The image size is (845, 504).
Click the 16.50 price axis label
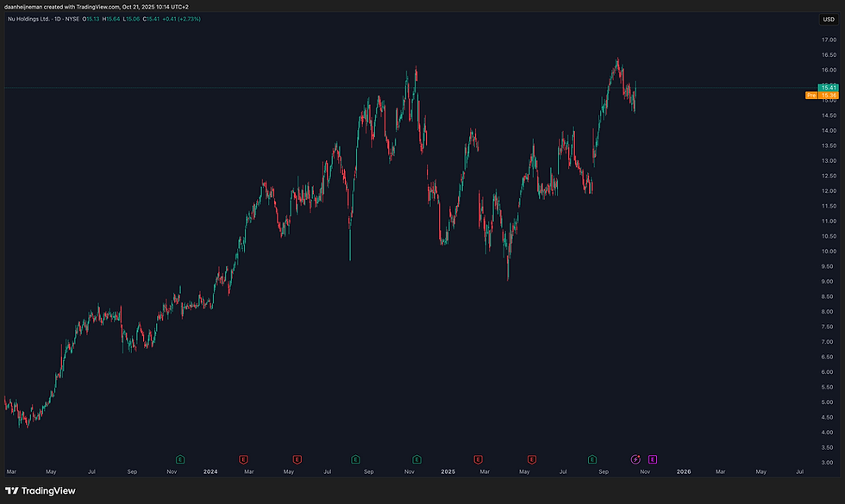(829, 55)
